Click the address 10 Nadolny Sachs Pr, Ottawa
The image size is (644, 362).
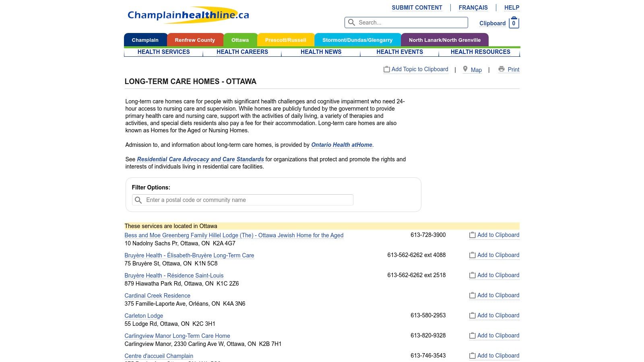click(180, 243)
